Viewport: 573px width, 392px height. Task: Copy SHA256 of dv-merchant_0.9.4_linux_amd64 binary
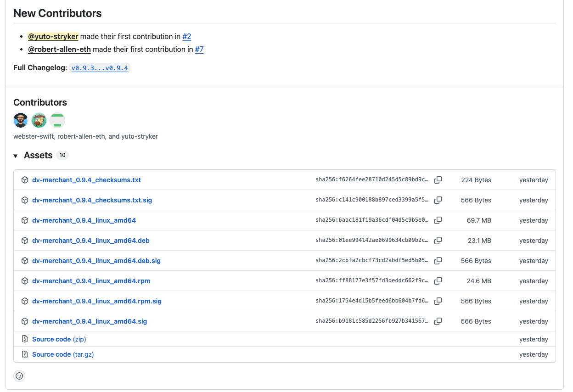(438, 220)
